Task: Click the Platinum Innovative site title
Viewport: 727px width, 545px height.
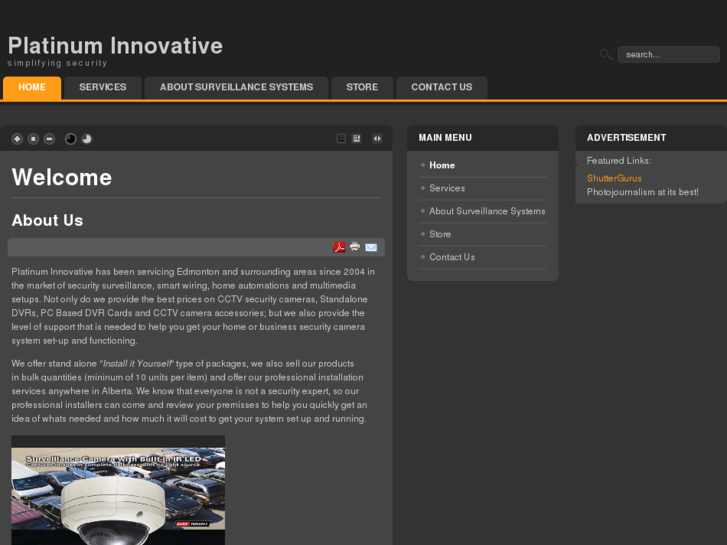Action: [x=115, y=46]
